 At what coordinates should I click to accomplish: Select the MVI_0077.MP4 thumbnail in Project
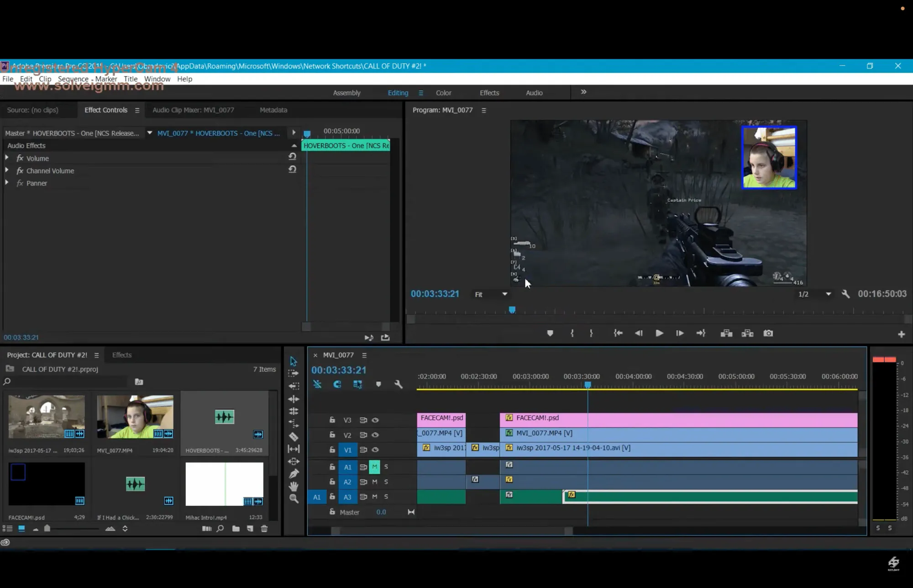[135, 417]
